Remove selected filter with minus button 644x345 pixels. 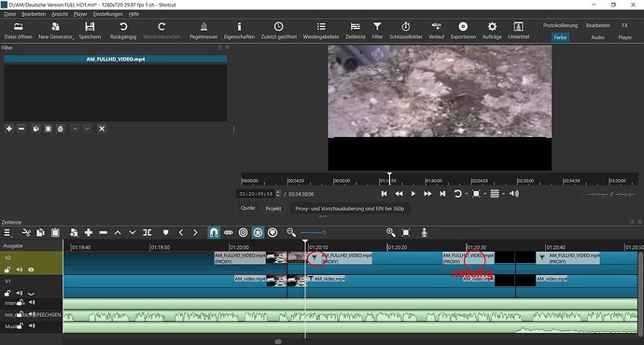click(x=21, y=129)
